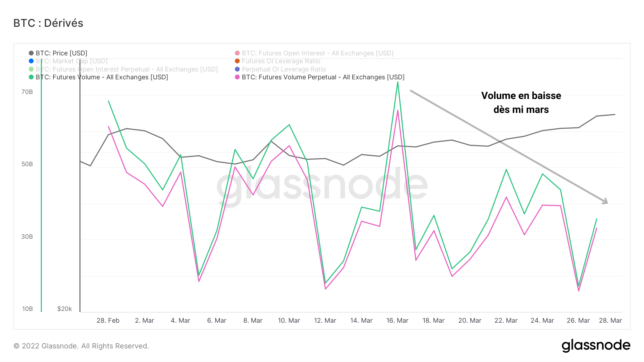This screenshot has width=644, height=362.
Task: Select the grey downward trend arrow annotation
Action: pyautogui.click(x=508, y=147)
